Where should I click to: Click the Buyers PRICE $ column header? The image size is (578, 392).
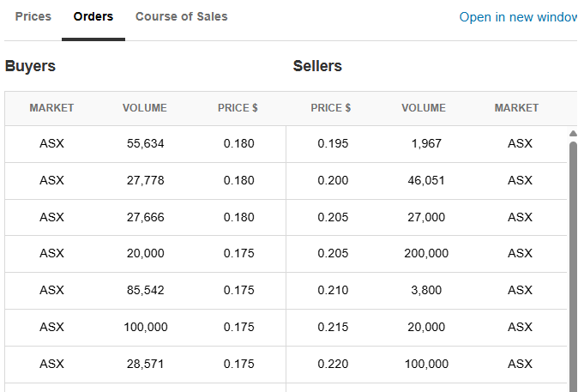click(238, 108)
